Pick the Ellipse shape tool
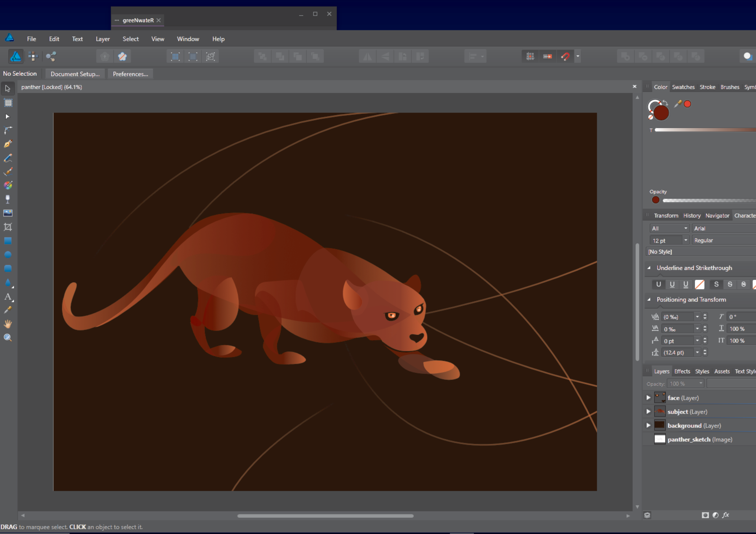Viewport: 756px width, 534px height. click(x=8, y=254)
